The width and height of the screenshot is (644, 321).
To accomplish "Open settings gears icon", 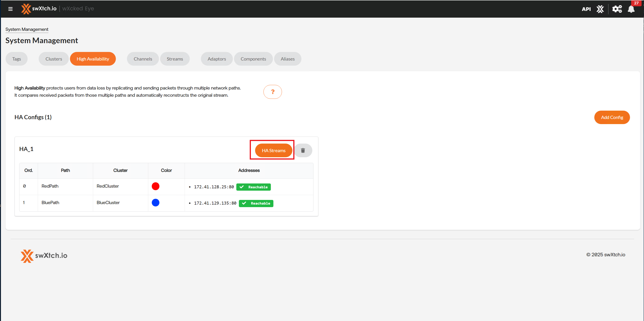I will pyautogui.click(x=616, y=9).
